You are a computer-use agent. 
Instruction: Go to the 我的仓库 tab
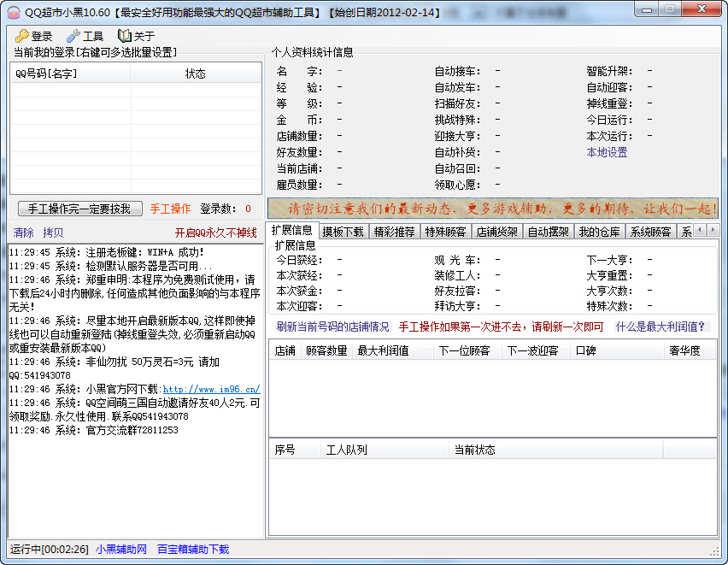[599, 232]
